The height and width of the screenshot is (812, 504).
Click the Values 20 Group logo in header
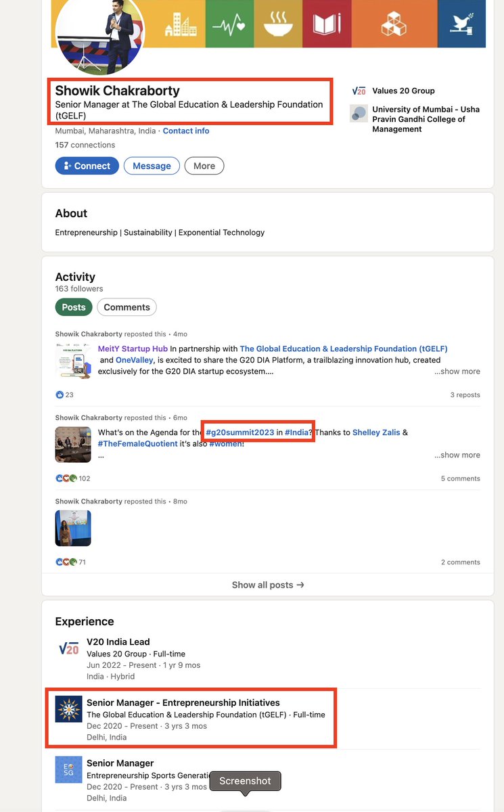[x=359, y=91]
